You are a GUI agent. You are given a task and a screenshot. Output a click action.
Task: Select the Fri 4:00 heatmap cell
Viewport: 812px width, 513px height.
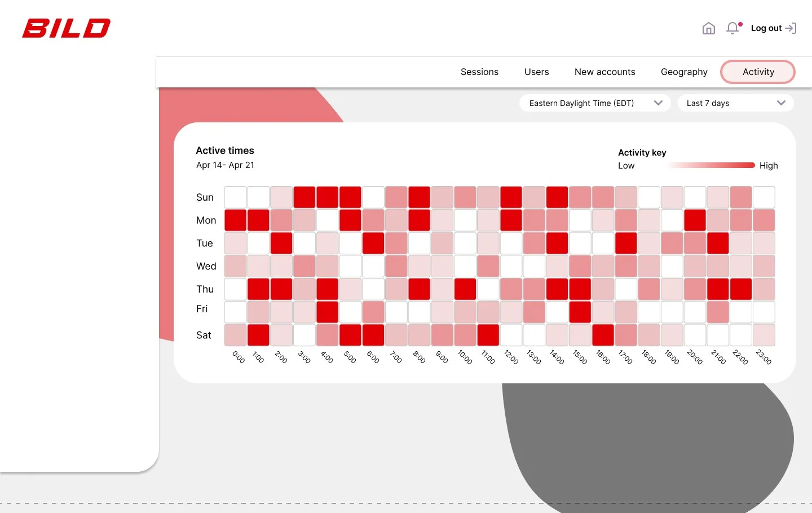[x=328, y=312]
